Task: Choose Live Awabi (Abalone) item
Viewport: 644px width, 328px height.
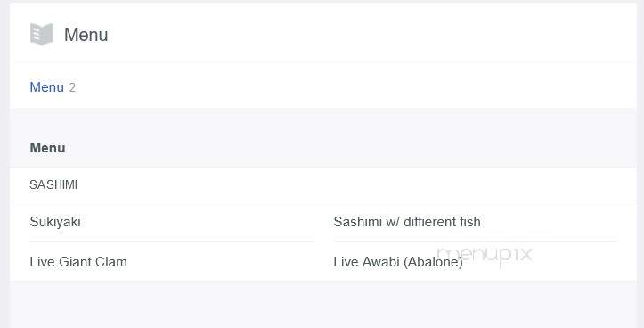Action: (x=398, y=262)
